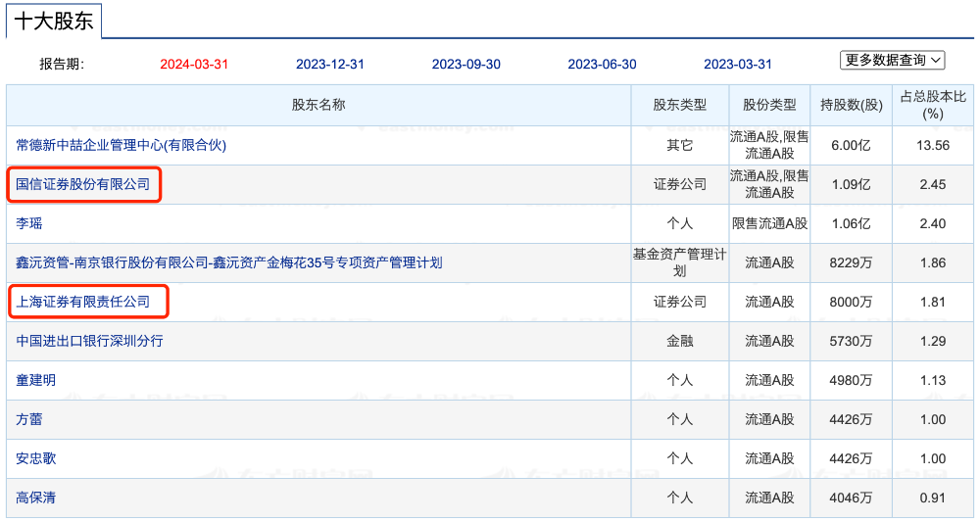This screenshot has height=522, width=980.
Task: Switch to report period 2023-06-30
Action: 602,65
